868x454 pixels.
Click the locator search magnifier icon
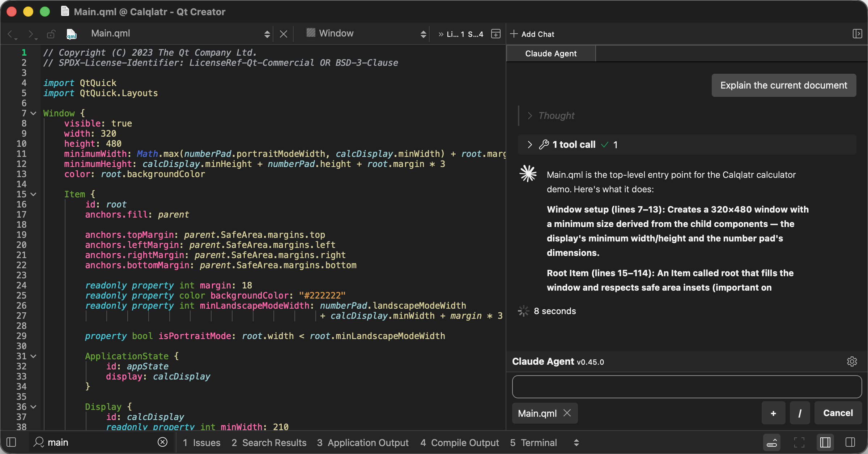38,442
